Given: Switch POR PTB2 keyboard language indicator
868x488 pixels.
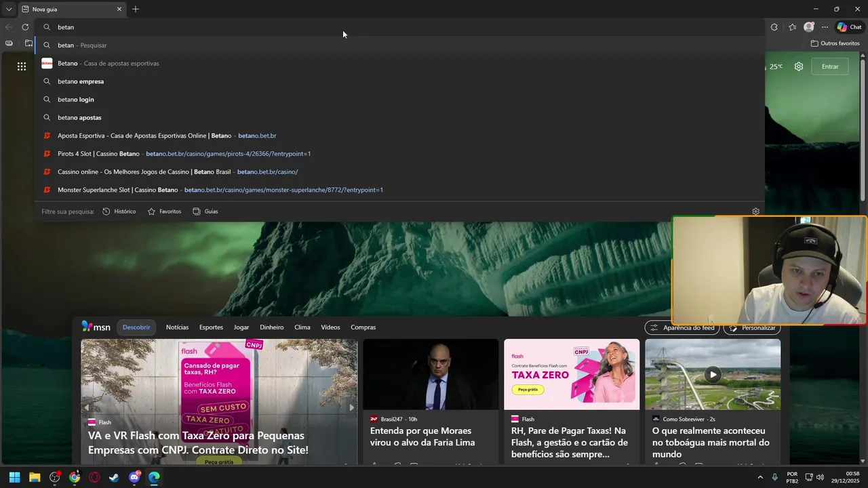Looking at the screenshot, I should [x=792, y=477].
